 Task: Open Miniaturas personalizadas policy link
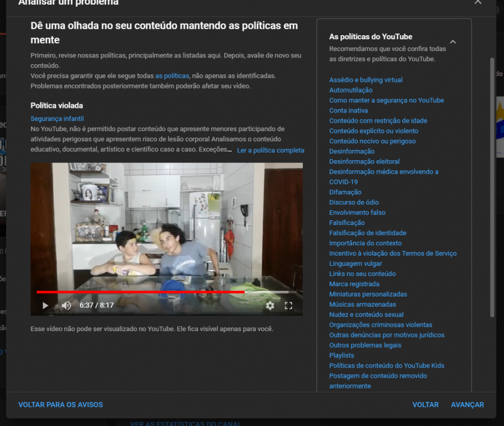pos(368,294)
